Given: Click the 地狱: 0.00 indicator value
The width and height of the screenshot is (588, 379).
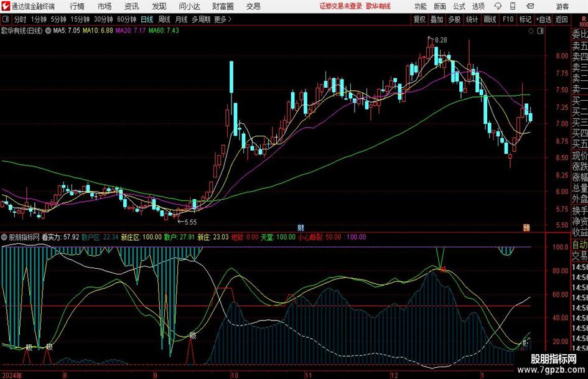Looking at the screenshot, I should click(245, 237).
